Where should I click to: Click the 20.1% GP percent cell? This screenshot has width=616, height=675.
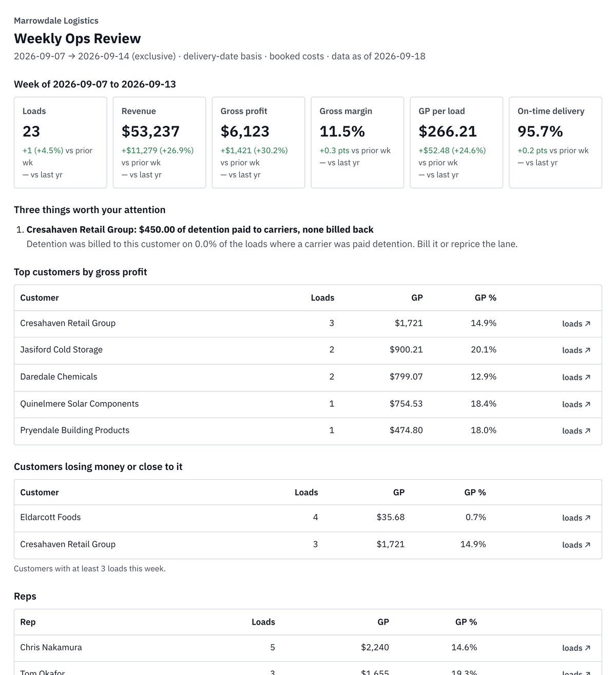pyautogui.click(x=484, y=350)
